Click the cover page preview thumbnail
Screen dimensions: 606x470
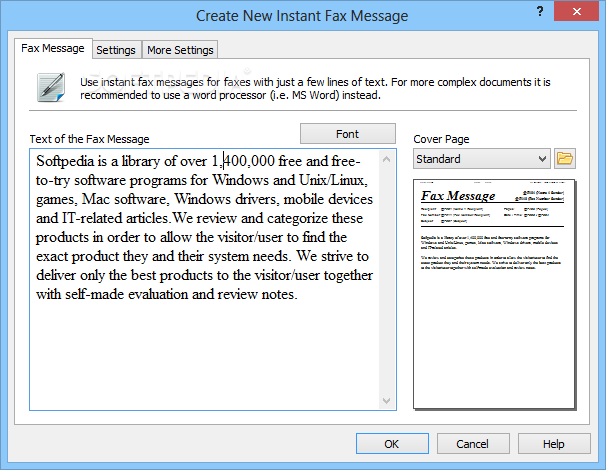(494, 294)
